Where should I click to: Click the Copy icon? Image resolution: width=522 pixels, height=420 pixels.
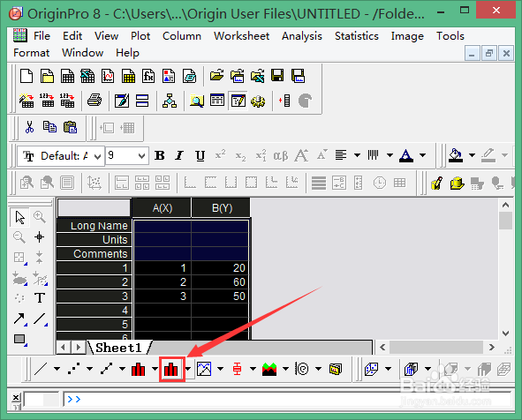[49, 127]
